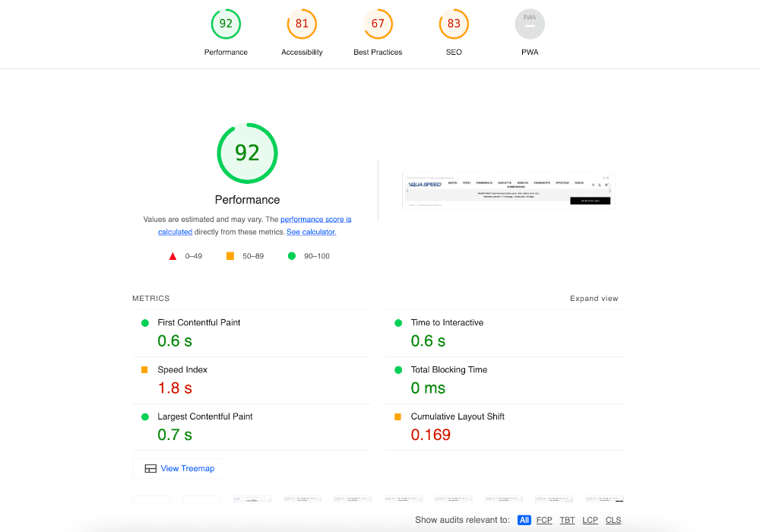Open the 'performance score is calculated' link

click(x=315, y=220)
